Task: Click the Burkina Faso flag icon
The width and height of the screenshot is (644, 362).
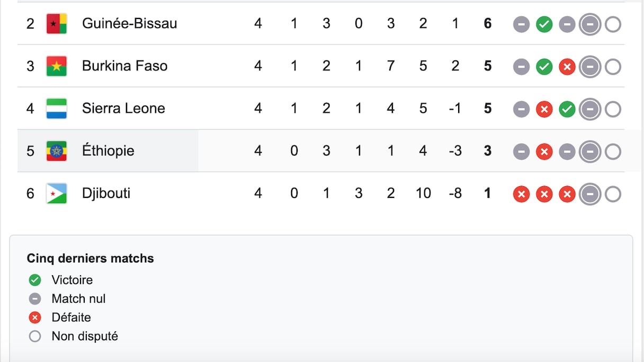Action: click(x=56, y=66)
